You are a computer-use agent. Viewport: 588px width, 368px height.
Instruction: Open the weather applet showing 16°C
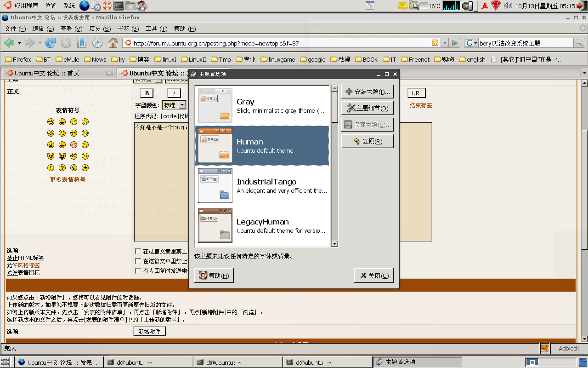click(x=430, y=6)
